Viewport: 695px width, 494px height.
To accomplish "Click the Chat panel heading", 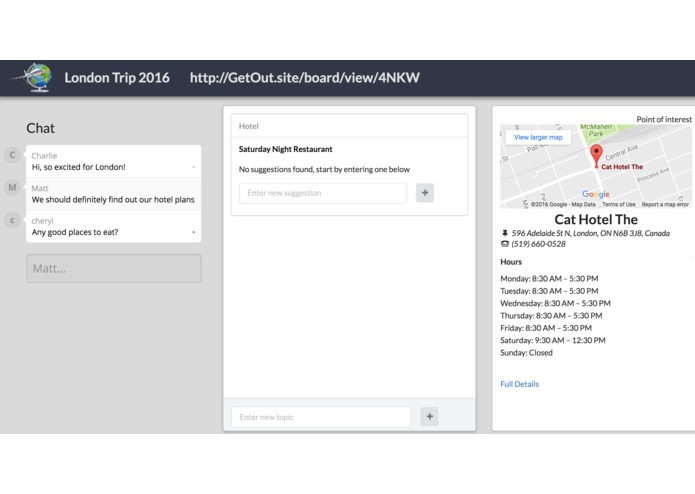I will (x=40, y=128).
